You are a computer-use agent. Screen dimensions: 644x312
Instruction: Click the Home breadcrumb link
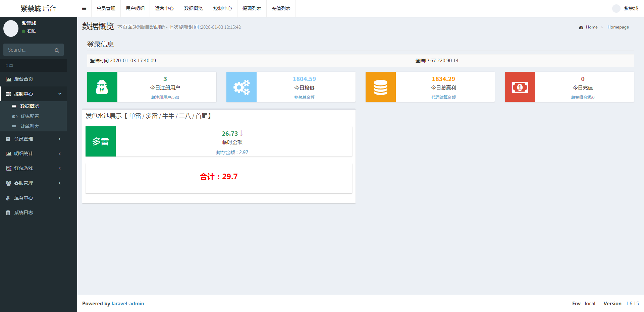click(x=591, y=27)
